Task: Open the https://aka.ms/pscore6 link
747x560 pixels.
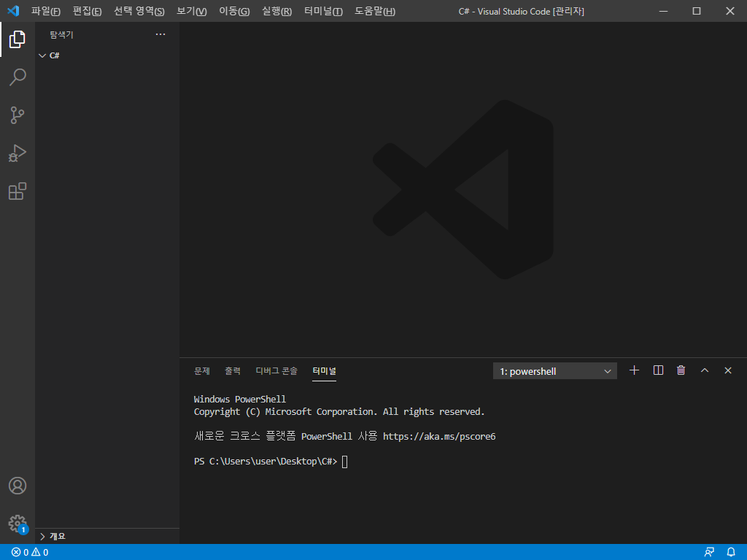Action: pyautogui.click(x=439, y=436)
